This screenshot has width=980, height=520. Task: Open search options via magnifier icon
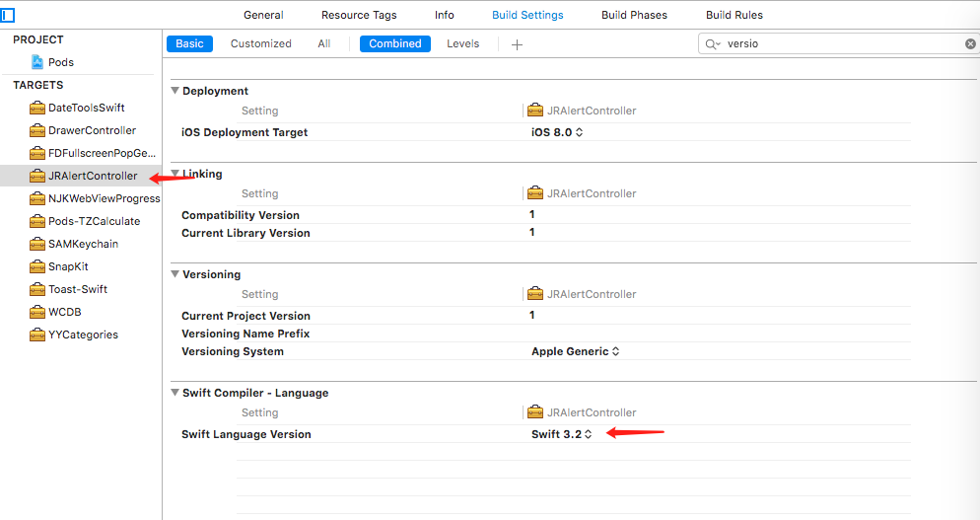pyautogui.click(x=713, y=43)
